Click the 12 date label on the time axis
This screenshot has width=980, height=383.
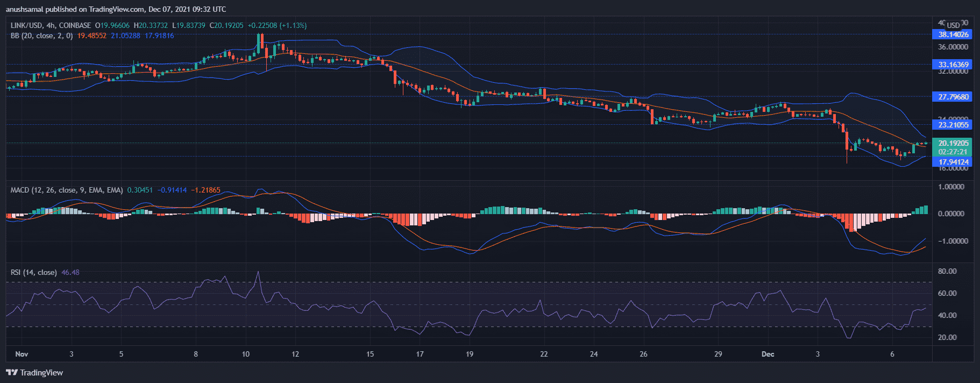(295, 354)
